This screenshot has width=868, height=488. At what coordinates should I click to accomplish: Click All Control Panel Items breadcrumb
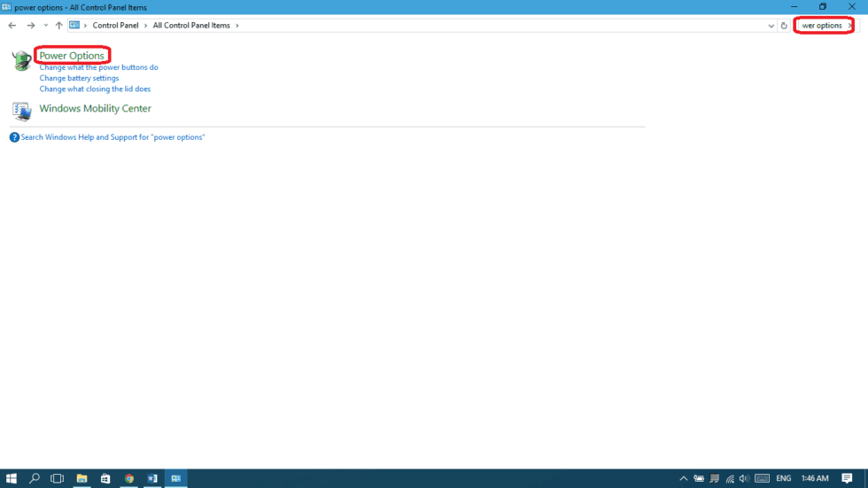coord(190,26)
